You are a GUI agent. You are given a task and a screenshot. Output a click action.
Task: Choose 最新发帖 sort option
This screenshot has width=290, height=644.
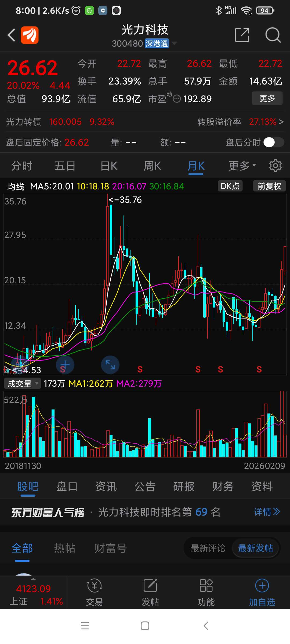pyautogui.click(x=255, y=548)
